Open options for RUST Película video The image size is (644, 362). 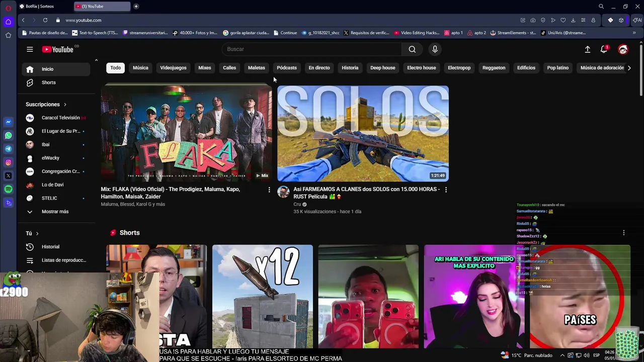click(x=446, y=190)
